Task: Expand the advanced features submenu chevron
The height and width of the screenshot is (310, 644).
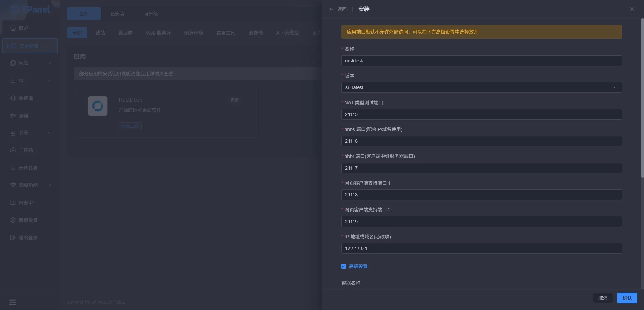Action: coord(49,185)
